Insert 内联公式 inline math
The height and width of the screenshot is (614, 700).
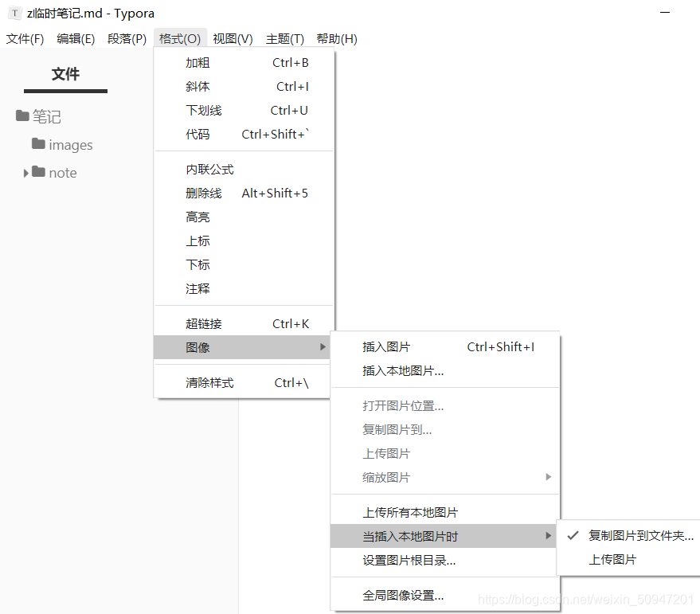[244, 170]
